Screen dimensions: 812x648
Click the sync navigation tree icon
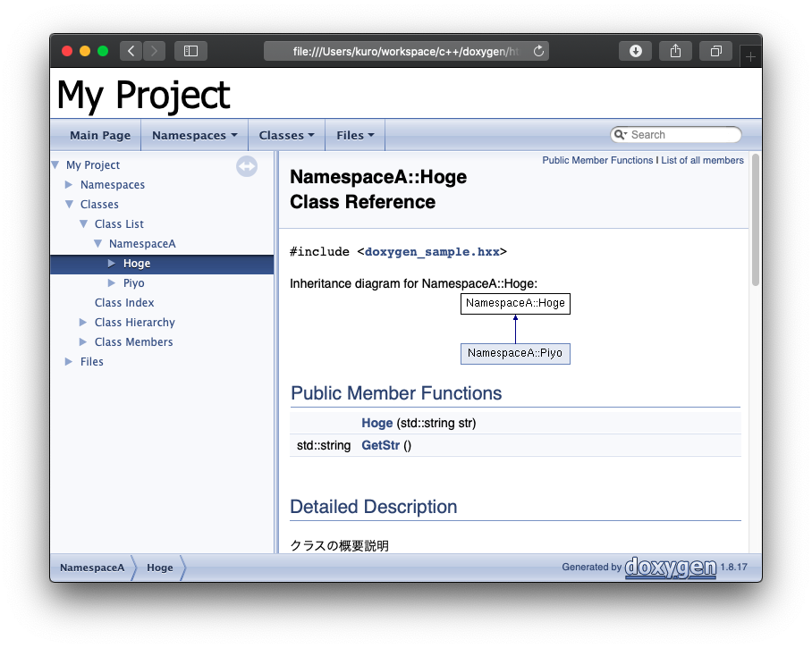[247, 166]
